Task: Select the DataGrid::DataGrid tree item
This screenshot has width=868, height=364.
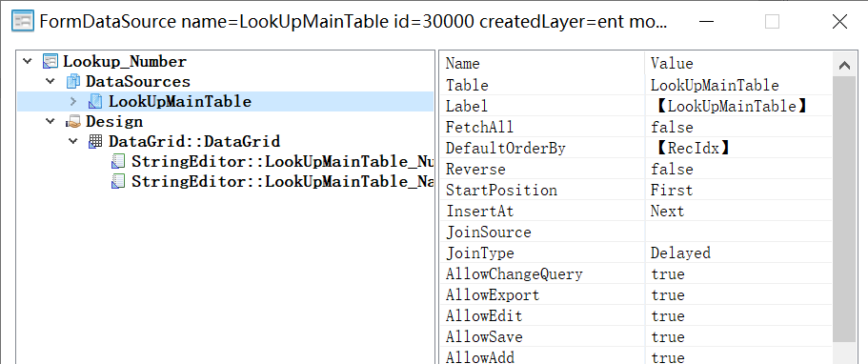Action: click(x=193, y=142)
